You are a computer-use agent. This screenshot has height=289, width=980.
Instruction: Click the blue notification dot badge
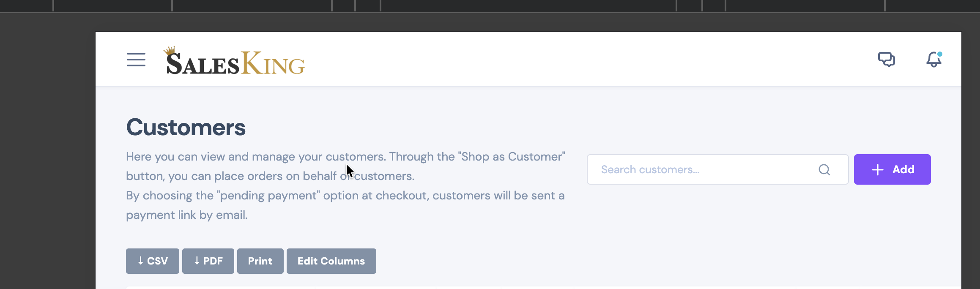(x=940, y=54)
